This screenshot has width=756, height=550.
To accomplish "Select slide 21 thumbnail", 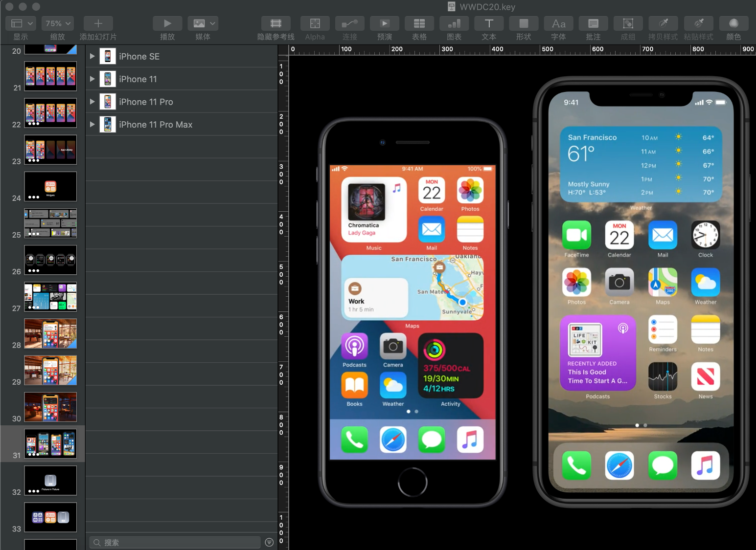I will click(x=50, y=76).
